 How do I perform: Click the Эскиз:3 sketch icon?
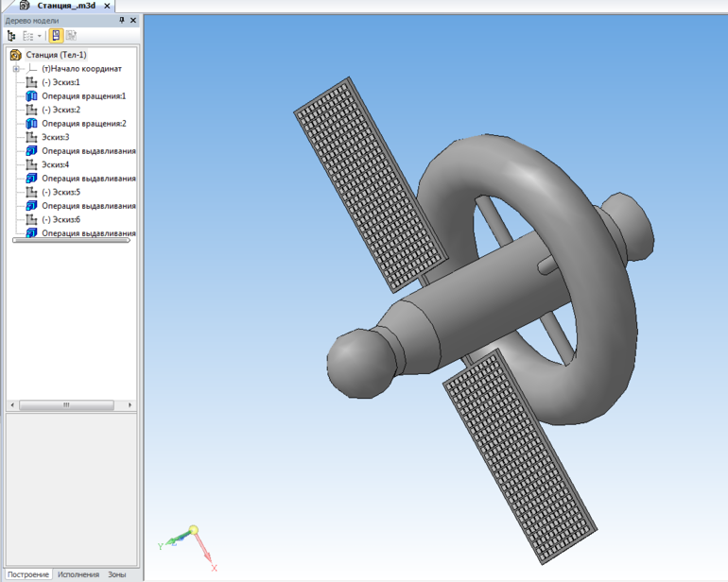click(x=31, y=137)
